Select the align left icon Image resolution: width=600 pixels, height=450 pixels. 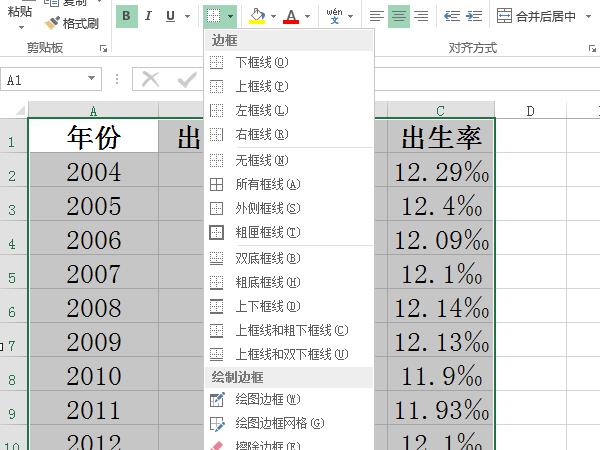click(x=376, y=16)
